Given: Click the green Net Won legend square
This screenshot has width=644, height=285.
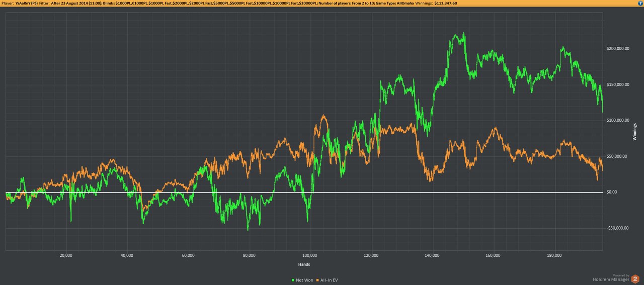Looking at the screenshot, I should (x=293, y=279).
